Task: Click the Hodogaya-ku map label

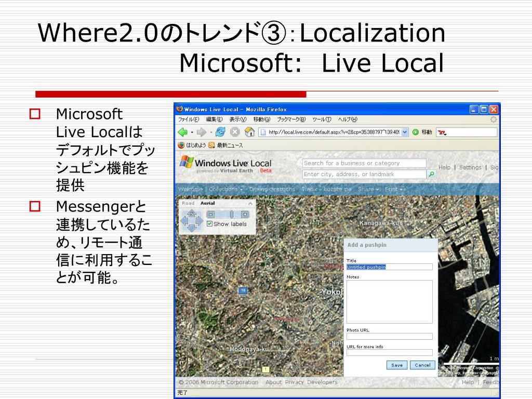Action: [249, 349]
